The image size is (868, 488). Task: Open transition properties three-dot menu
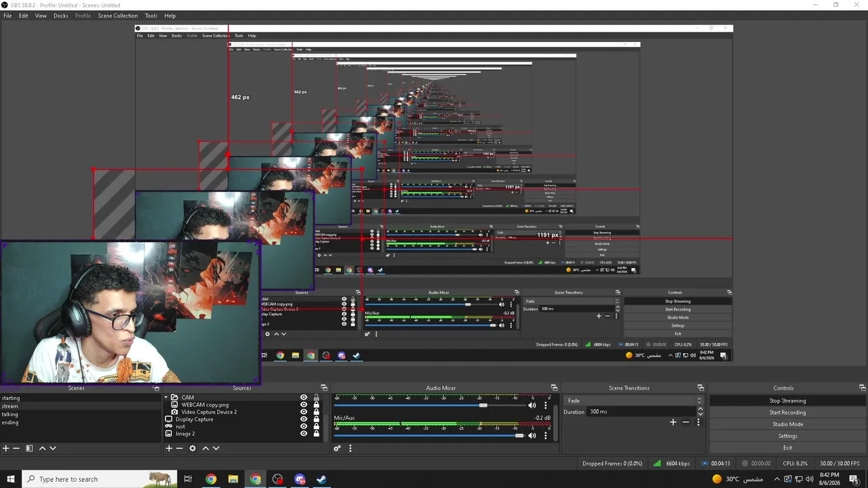point(698,422)
